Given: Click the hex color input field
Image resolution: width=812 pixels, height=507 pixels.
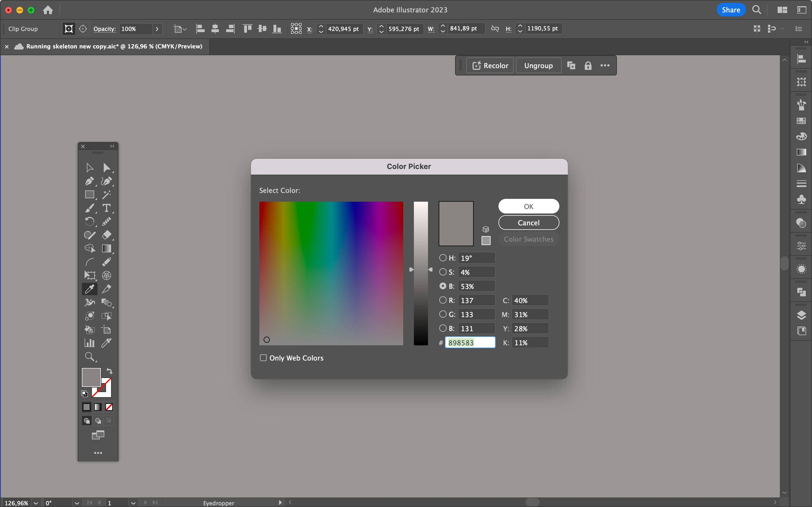Looking at the screenshot, I should point(470,343).
